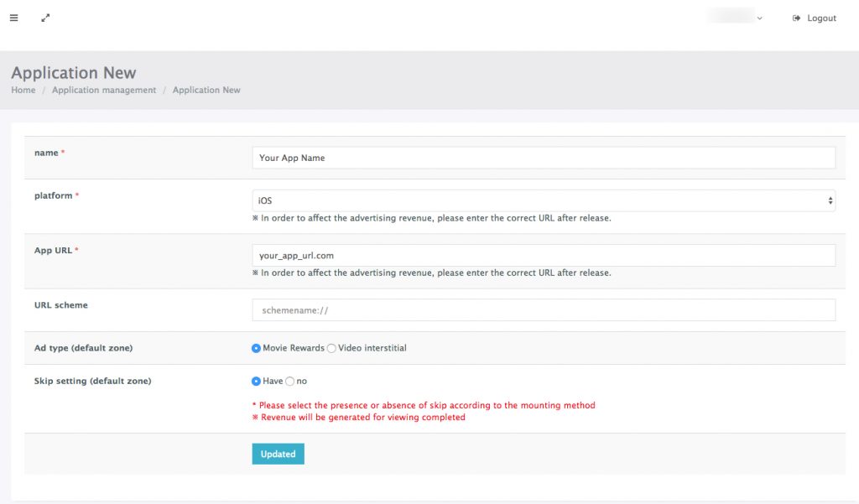This screenshot has width=859, height=504.
Task: Choose Video interstitial radio option
Action: pyautogui.click(x=331, y=348)
